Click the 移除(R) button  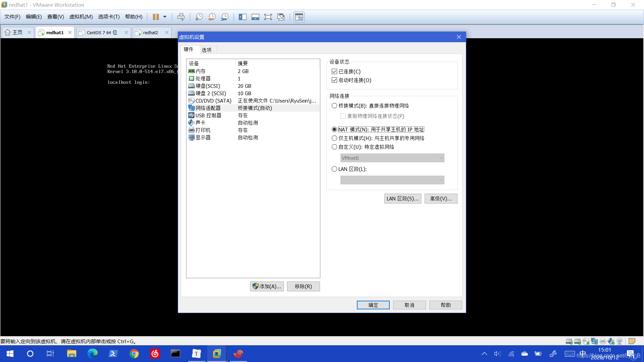(303, 286)
